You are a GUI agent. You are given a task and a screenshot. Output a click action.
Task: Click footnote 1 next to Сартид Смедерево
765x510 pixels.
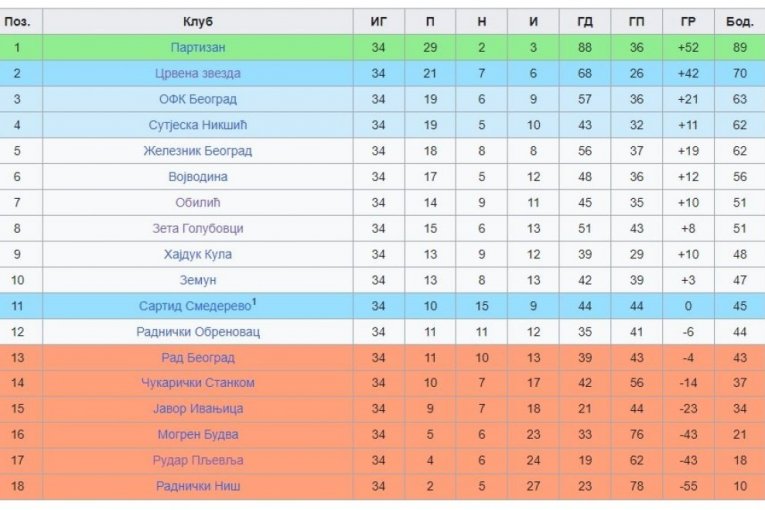[x=254, y=302]
